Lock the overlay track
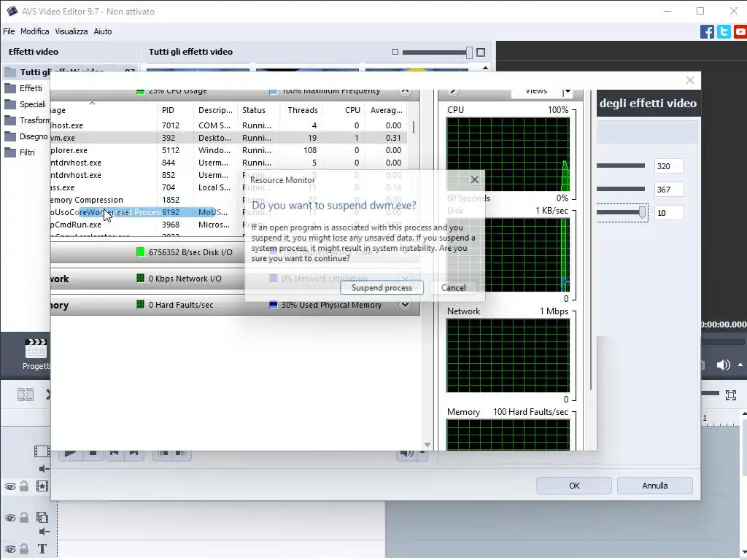Screen dimensions: 747x560 (x=24, y=518)
